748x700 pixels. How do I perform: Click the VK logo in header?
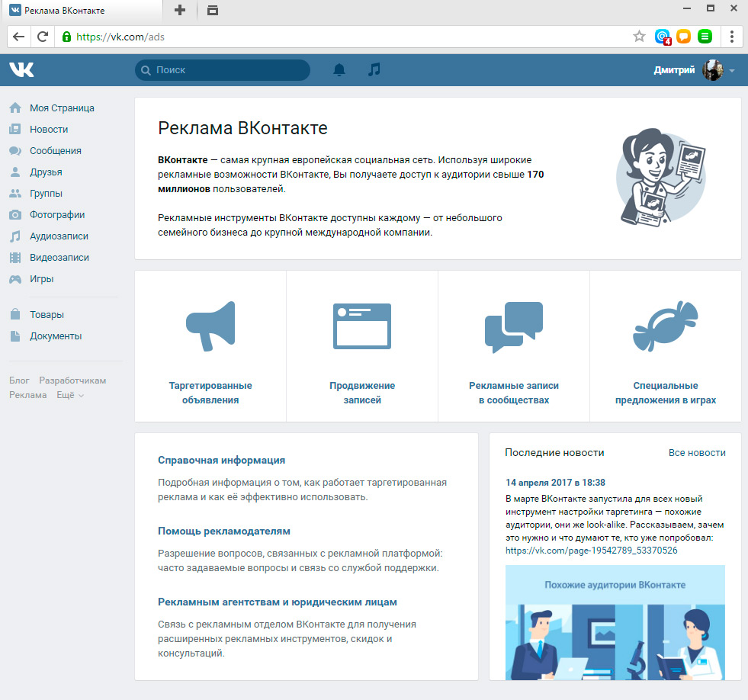[x=21, y=70]
